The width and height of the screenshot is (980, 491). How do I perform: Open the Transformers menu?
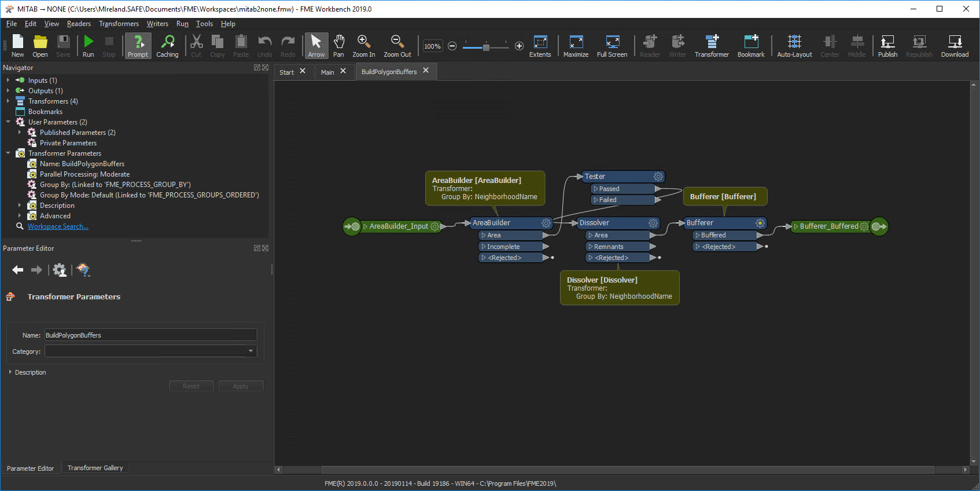[119, 24]
